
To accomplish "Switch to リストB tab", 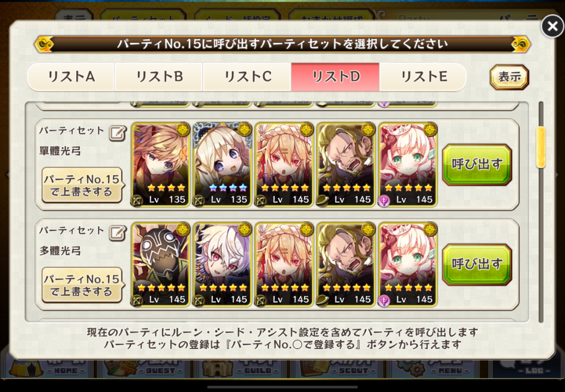I will [x=159, y=77].
